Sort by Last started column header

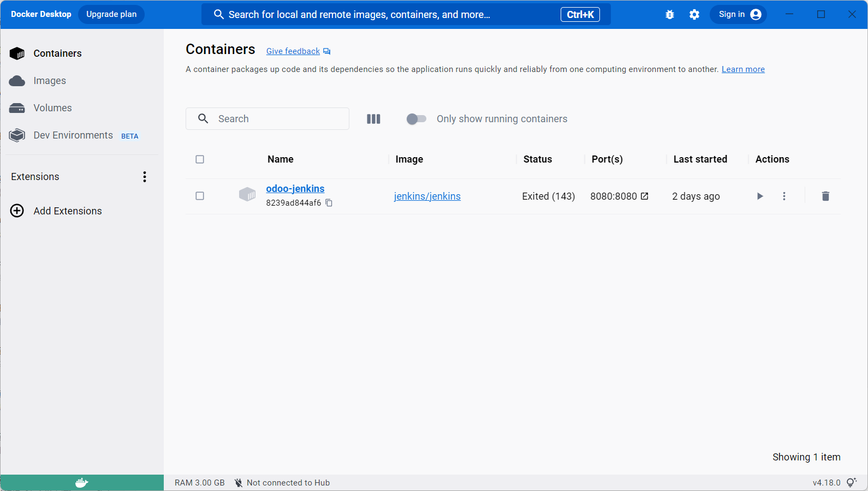point(700,159)
